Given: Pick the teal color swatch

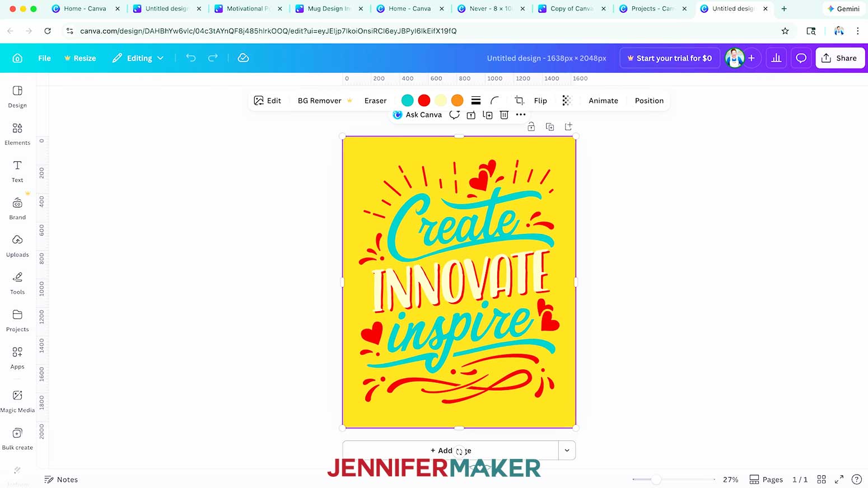Looking at the screenshot, I should point(408,101).
